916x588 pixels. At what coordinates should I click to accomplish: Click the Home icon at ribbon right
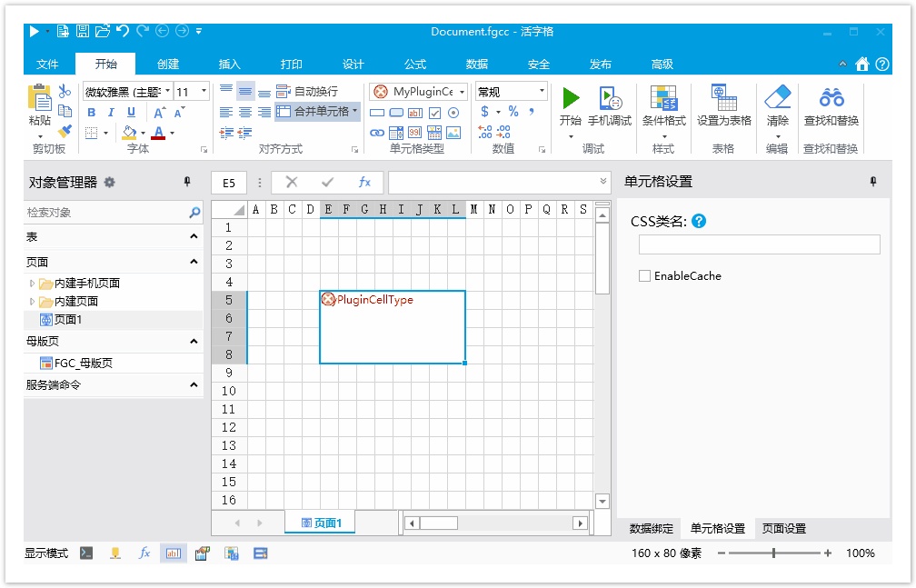(862, 65)
